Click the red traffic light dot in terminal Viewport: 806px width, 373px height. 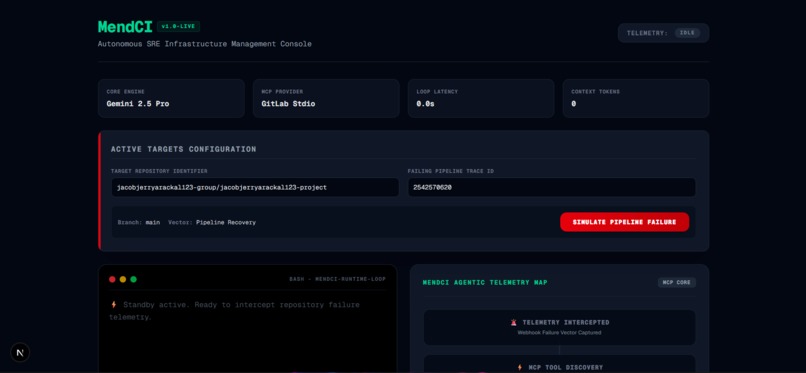click(112, 279)
